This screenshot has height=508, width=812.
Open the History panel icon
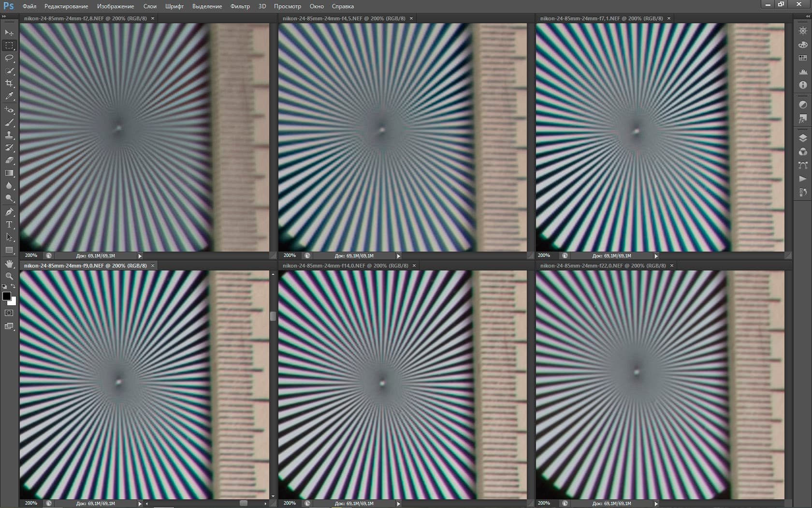point(803,192)
